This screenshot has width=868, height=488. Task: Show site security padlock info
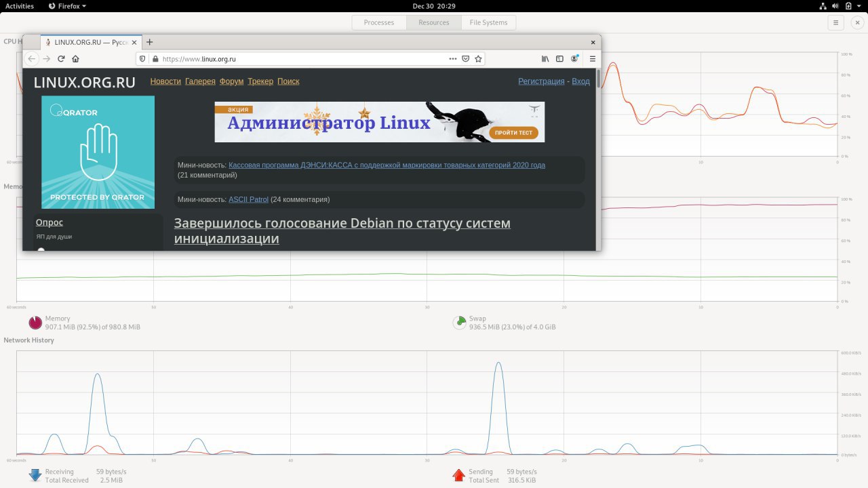(x=155, y=59)
